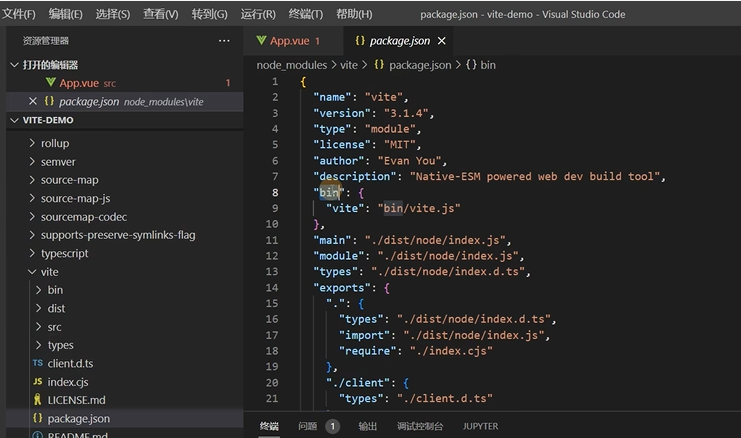Switch to the 终端 panel tab
The width and height of the screenshot is (741, 438).
click(x=269, y=426)
